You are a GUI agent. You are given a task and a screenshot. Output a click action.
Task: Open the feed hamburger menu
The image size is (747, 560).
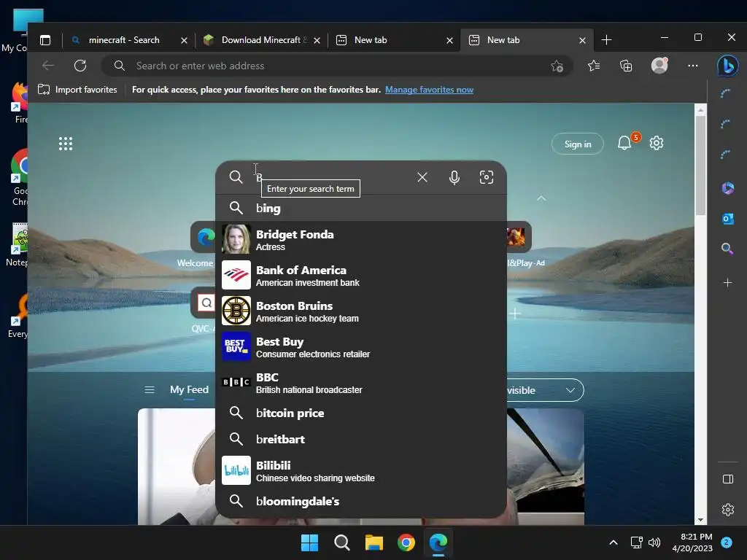(x=150, y=390)
